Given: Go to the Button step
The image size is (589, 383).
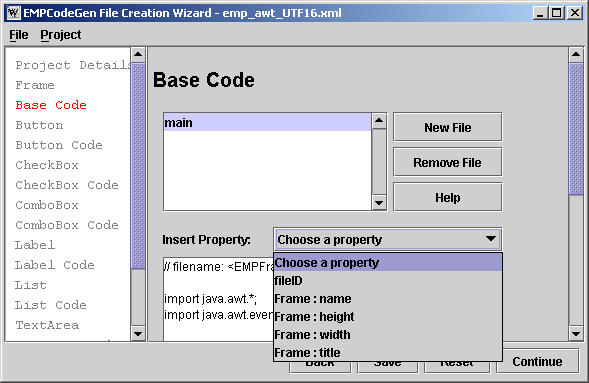Looking at the screenshot, I should pyautogui.click(x=39, y=125).
